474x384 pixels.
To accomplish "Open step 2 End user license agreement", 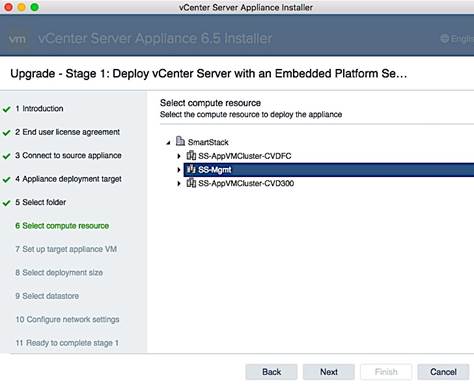I will (x=67, y=132).
